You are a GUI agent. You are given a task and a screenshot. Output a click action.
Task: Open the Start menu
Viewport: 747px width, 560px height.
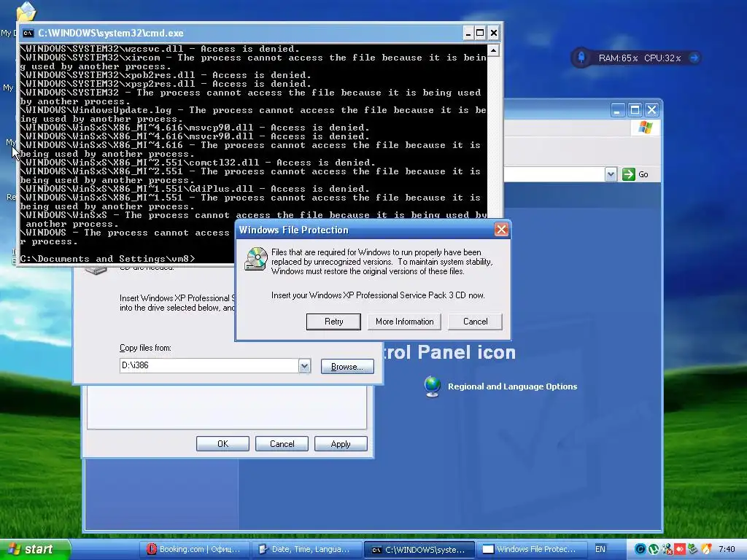coord(35,549)
